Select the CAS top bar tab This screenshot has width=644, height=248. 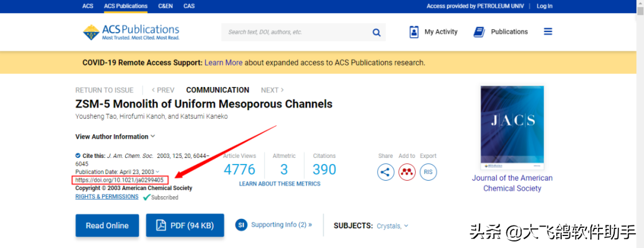pyautogui.click(x=189, y=6)
